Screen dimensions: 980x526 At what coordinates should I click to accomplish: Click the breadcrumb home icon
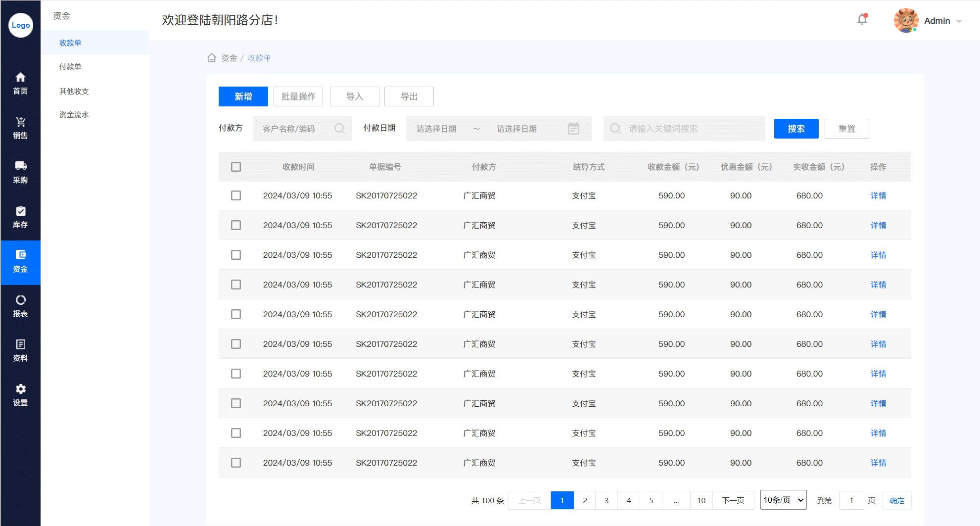212,58
